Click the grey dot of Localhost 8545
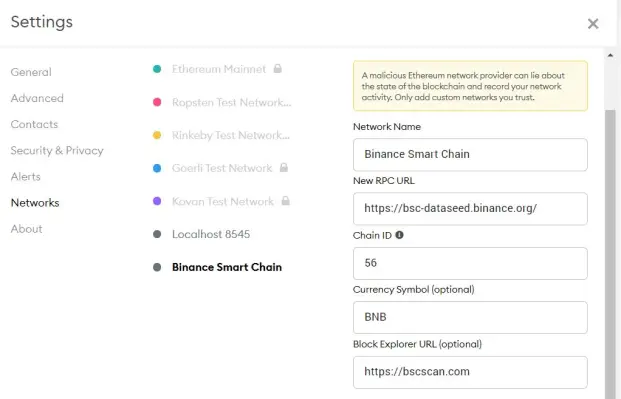The width and height of the screenshot is (621, 399). click(x=157, y=234)
